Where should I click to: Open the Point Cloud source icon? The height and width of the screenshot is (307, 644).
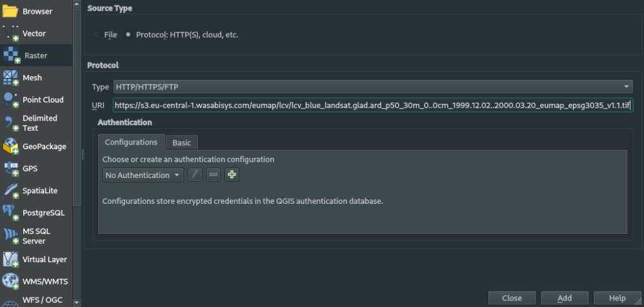(10, 100)
